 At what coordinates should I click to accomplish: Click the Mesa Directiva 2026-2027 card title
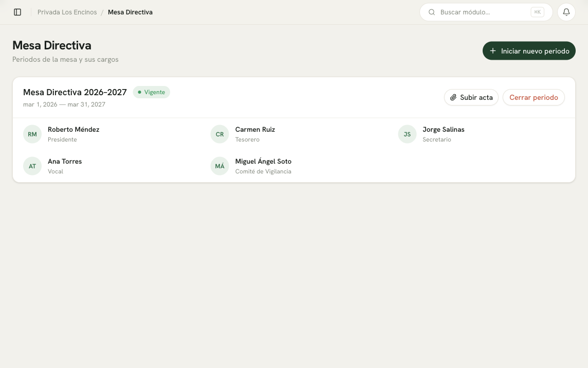click(75, 92)
